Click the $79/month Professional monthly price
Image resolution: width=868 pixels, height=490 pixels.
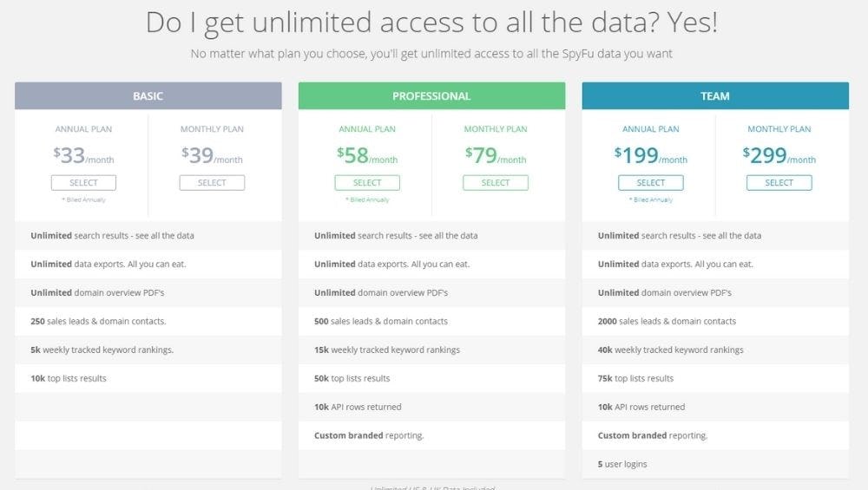coord(496,156)
